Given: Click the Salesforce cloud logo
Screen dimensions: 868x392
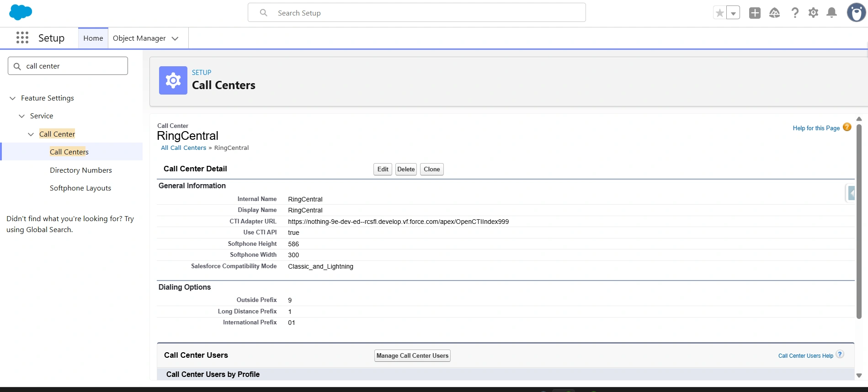Looking at the screenshot, I should (21, 12).
